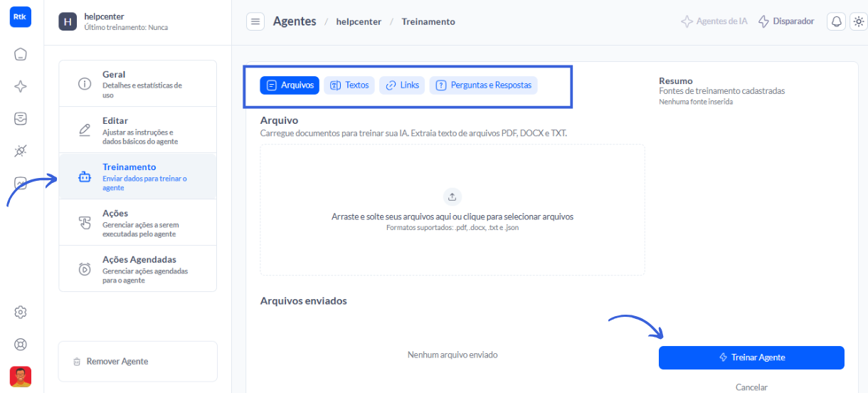
Task: Click the notification bell icon
Action: (x=836, y=21)
